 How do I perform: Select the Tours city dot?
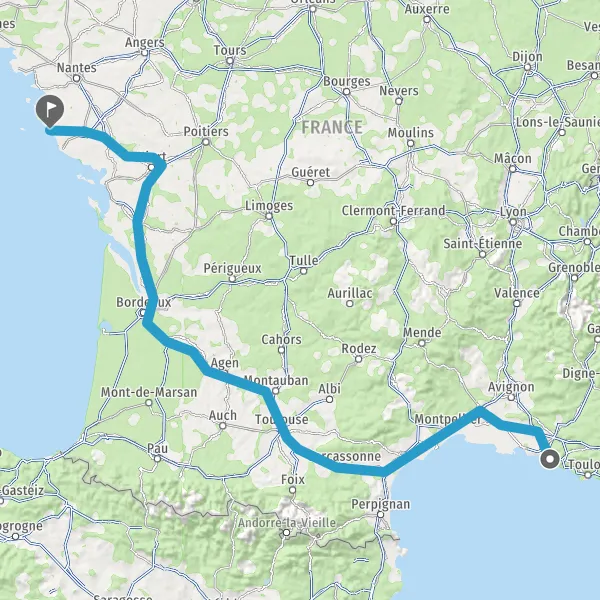click(x=230, y=61)
